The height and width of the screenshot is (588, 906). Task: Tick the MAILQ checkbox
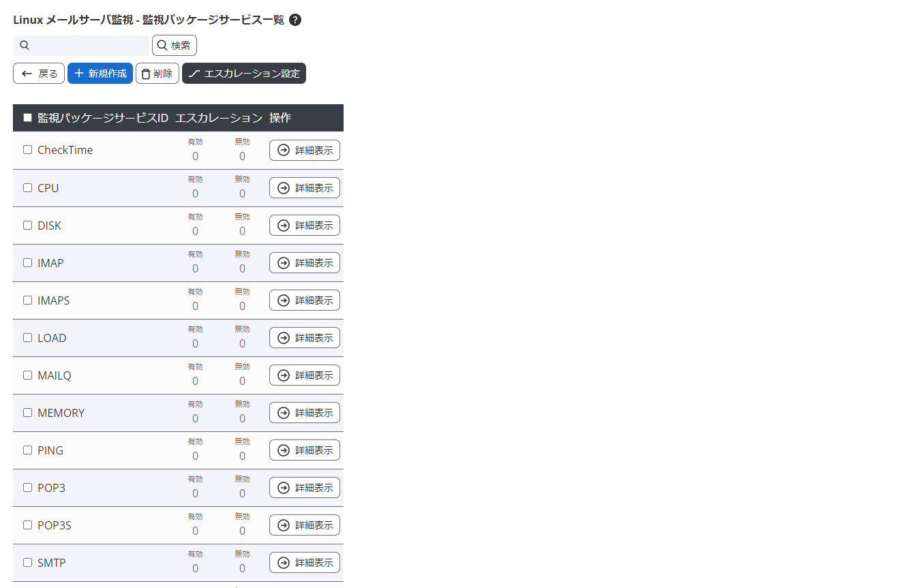click(x=28, y=375)
